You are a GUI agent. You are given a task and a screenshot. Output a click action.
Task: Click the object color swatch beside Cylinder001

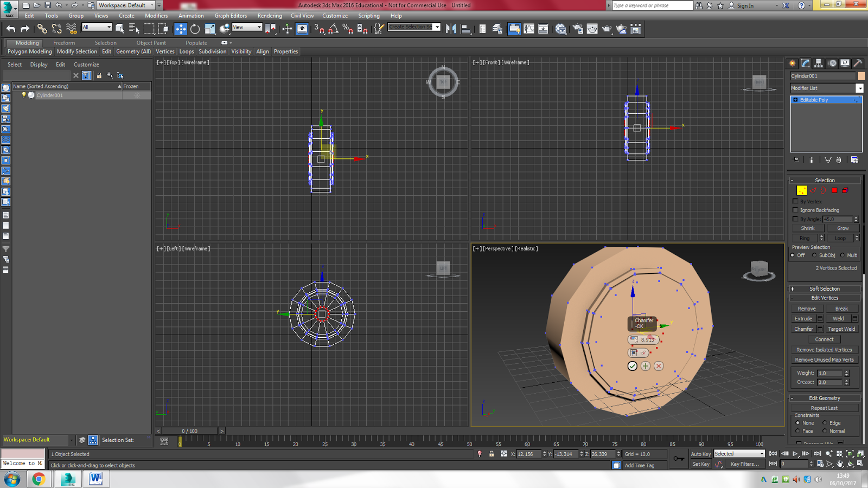pos(861,76)
